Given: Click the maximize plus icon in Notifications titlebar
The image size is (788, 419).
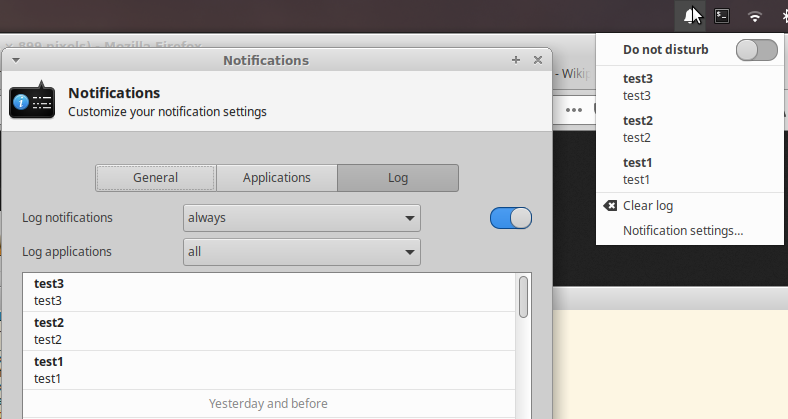Looking at the screenshot, I should [x=516, y=60].
